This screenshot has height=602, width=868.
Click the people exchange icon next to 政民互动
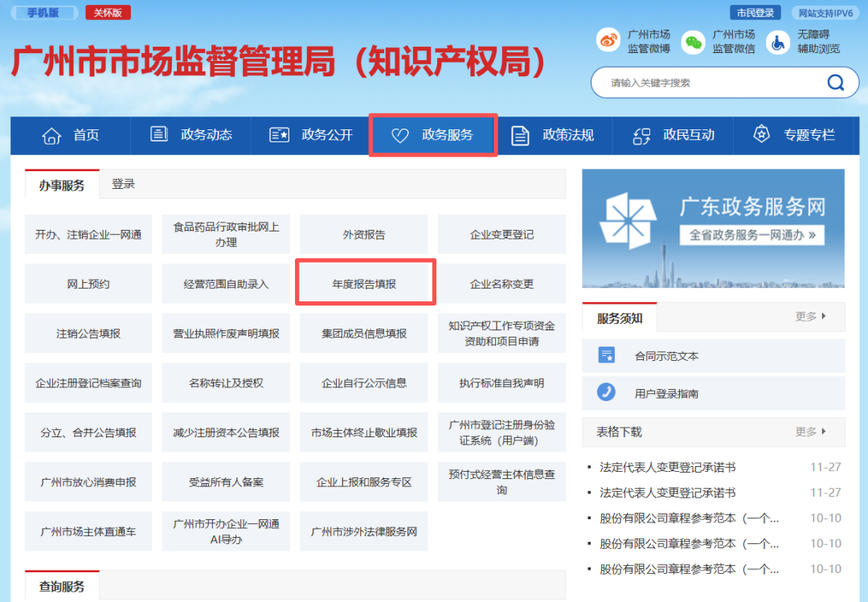pos(641,136)
